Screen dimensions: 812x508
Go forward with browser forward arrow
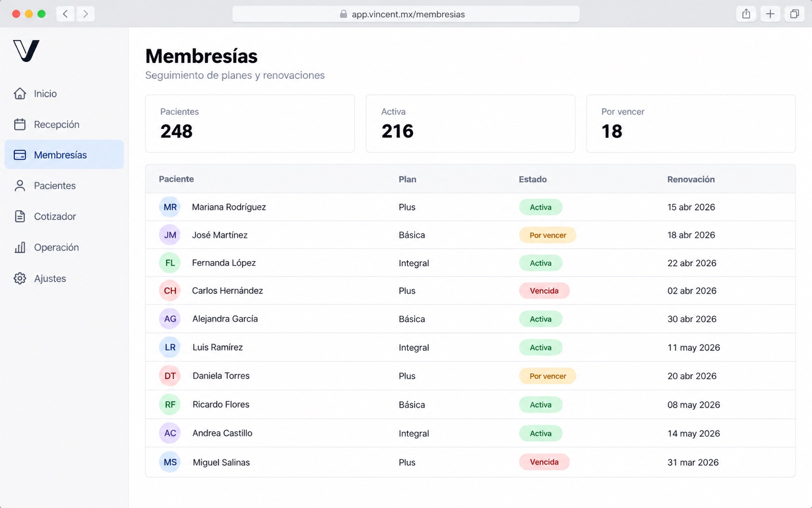86,14
